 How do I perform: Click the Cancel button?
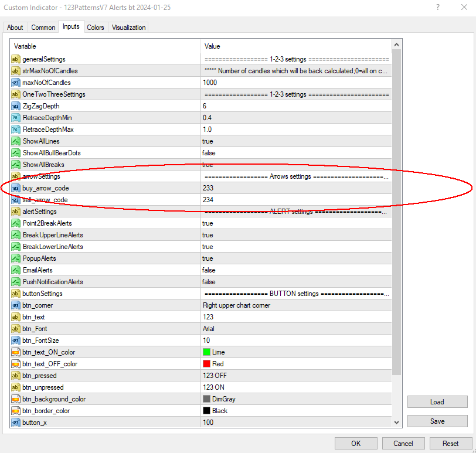pyautogui.click(x=403, y=443)
